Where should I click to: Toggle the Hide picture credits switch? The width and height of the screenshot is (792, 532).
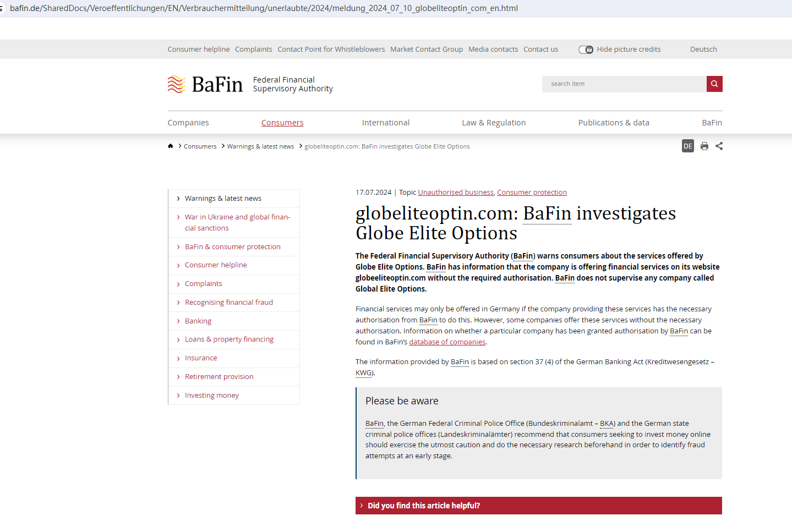586,50
